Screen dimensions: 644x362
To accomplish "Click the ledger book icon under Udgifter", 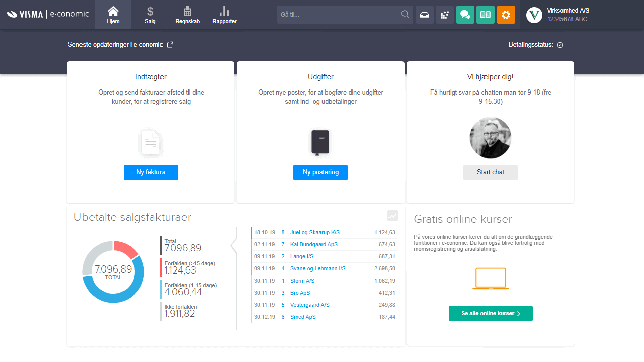I will pyautogui.click(x=320, y=142).
